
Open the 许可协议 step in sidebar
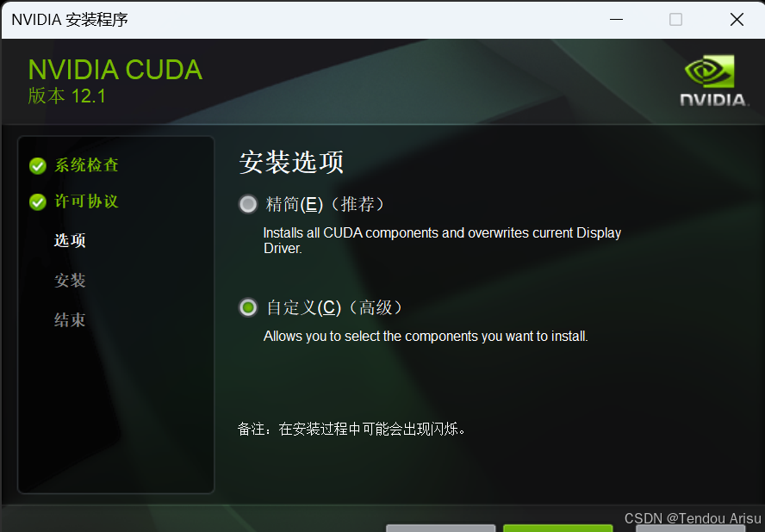pos(86,201)
